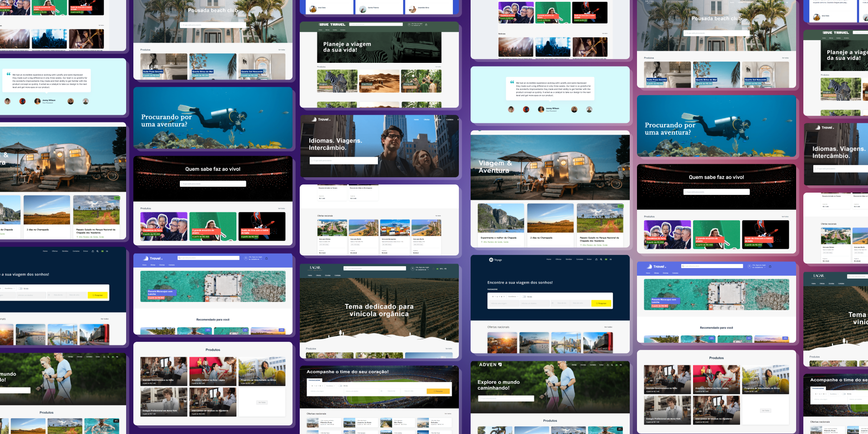Select Ofertas in Voyage navigation menu
The width and height of the screenshot is (868, 434).
(x=558, y=259)
